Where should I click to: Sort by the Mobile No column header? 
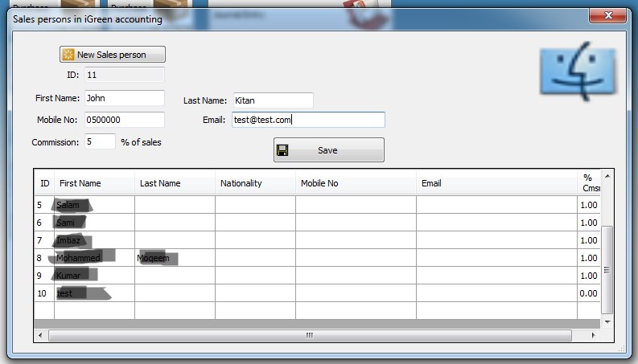356,183
